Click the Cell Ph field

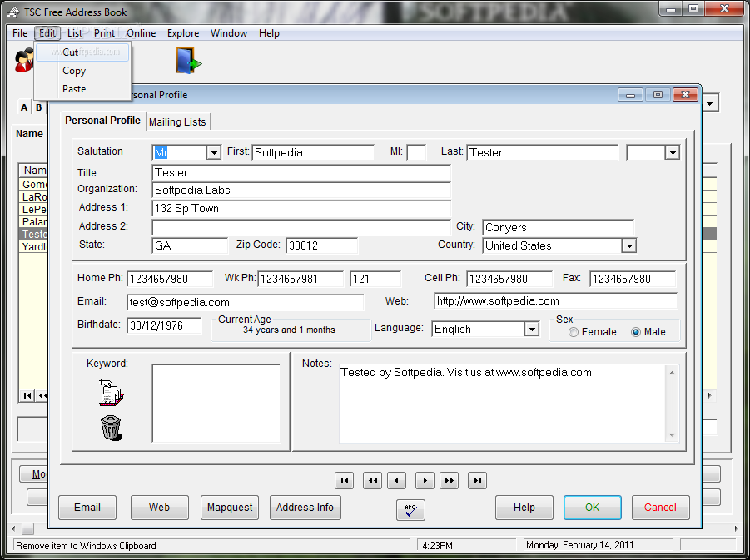[509, 279]
